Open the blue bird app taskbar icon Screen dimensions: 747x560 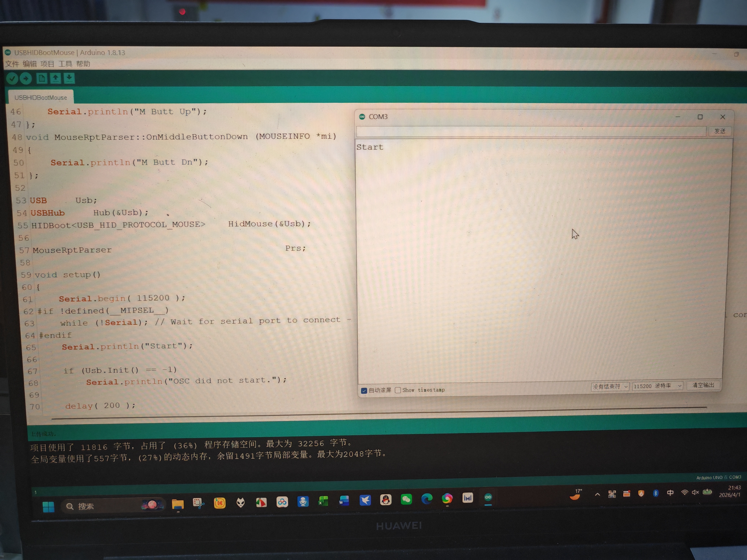click(x=365, y=500)
